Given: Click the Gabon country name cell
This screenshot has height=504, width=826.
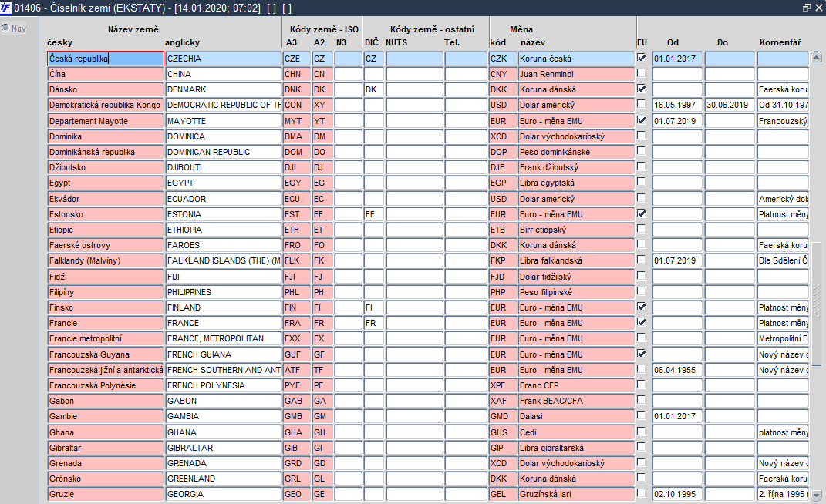Looking at the screenshot, I should tap(106, 401).
